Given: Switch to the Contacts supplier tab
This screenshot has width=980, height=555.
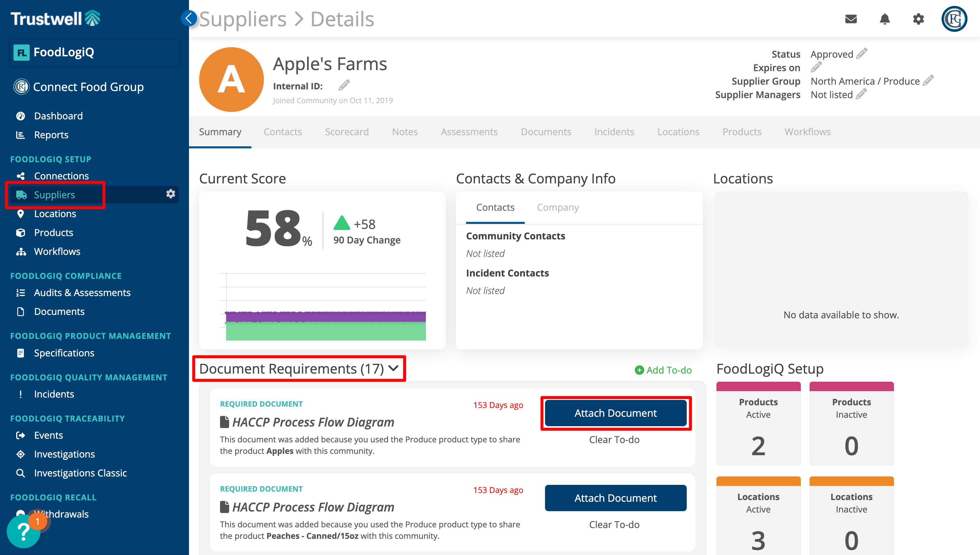Looking at the screenshot, I should 283,132.
